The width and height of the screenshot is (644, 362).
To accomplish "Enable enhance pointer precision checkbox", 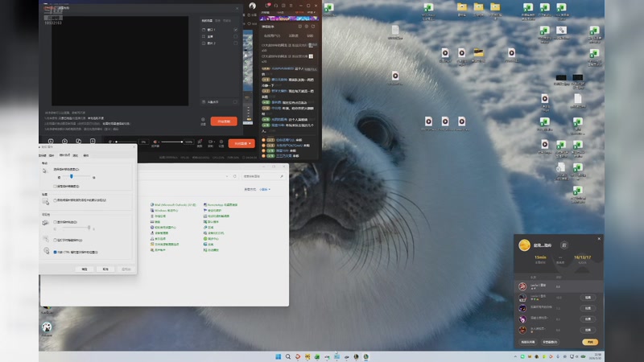I will [55, 187].
